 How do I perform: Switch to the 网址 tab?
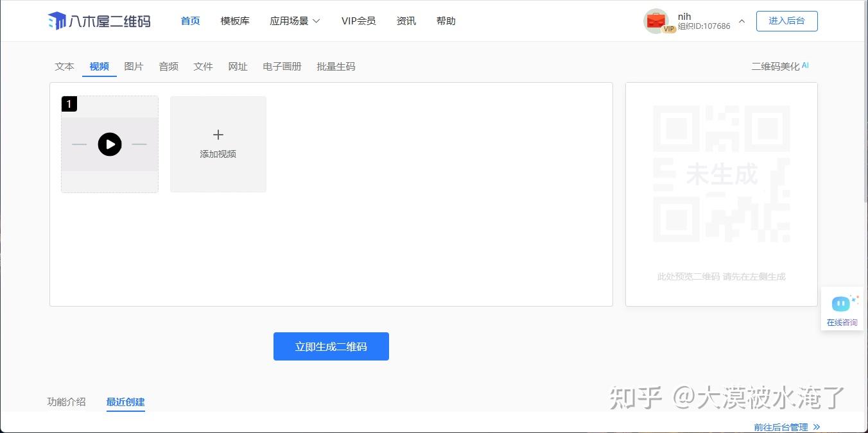coord(238,66)
